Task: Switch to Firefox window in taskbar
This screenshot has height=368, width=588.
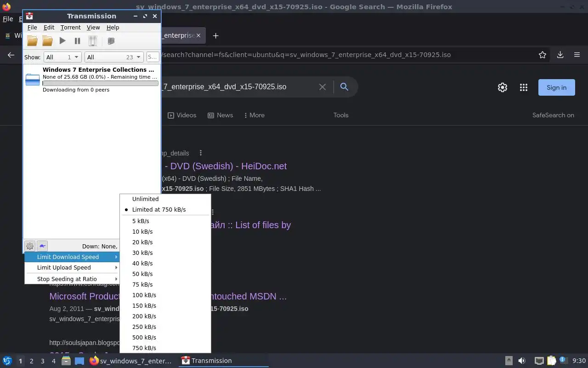Action: [x=131, y=361]
